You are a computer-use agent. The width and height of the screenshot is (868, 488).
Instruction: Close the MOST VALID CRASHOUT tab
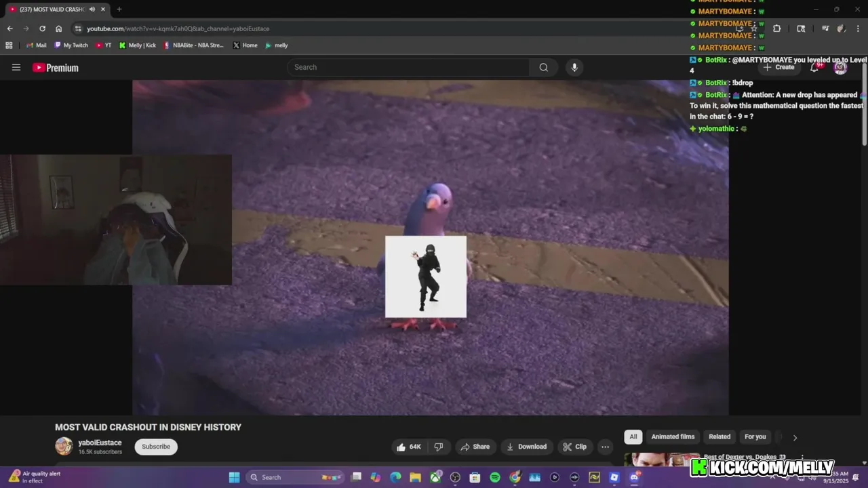pyautogui.click(x=103, y=9)
